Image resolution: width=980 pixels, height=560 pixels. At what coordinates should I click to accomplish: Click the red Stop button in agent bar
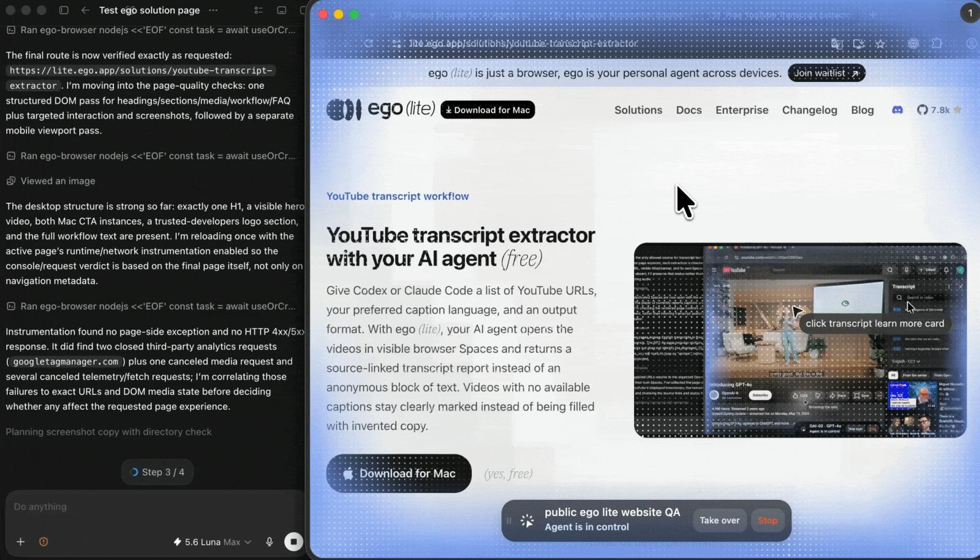coord(767,521)
